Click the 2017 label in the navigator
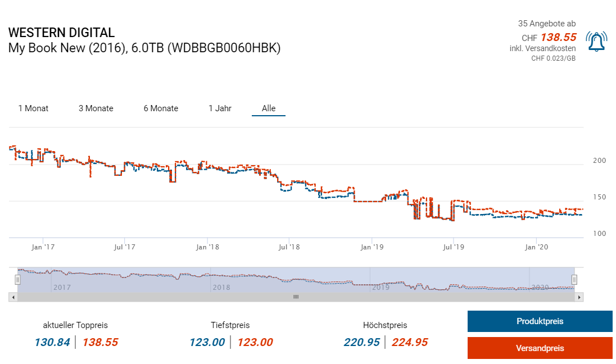Image resolution: width=616 pixels, height=364 pixels. pyautogui.click(x=62, y=287)
